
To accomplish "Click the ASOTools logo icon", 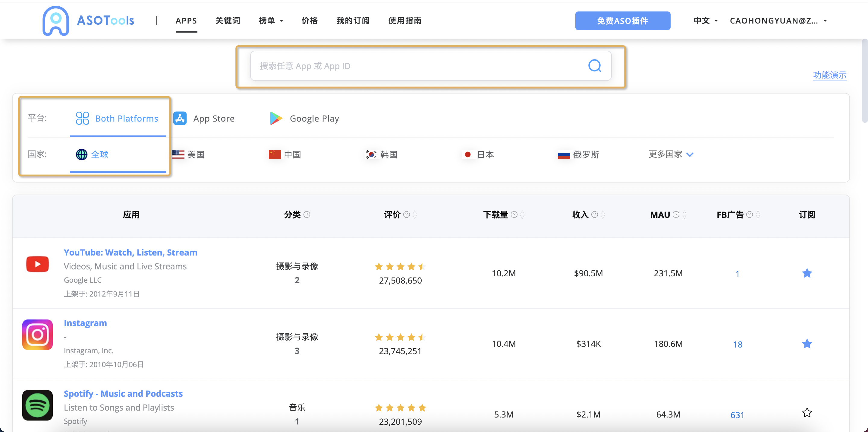I will [x=55, y=21].
